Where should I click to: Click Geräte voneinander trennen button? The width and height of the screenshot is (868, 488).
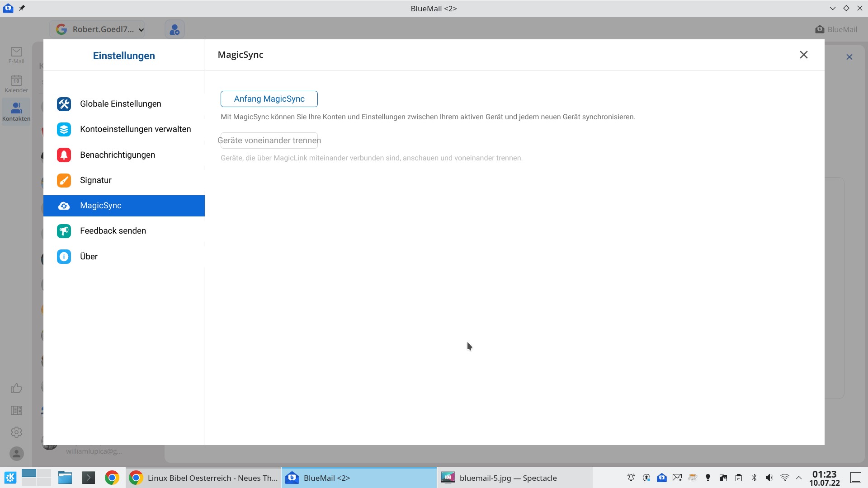coord(269,141)
